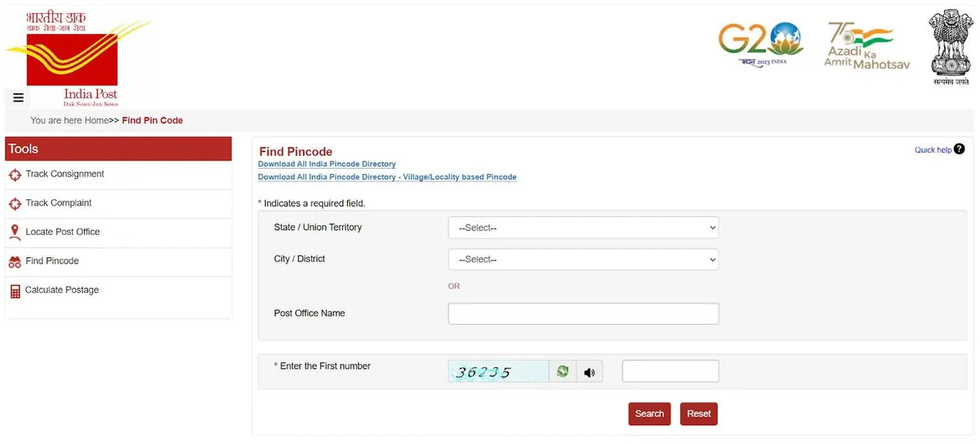Refresh the captcha image

tap(562, 371)
